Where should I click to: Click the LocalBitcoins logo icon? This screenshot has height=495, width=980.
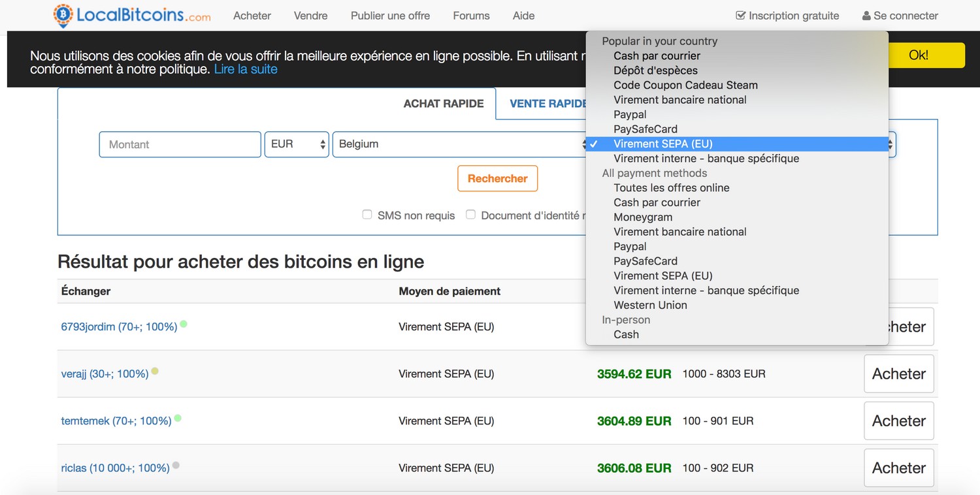[63, 16]
